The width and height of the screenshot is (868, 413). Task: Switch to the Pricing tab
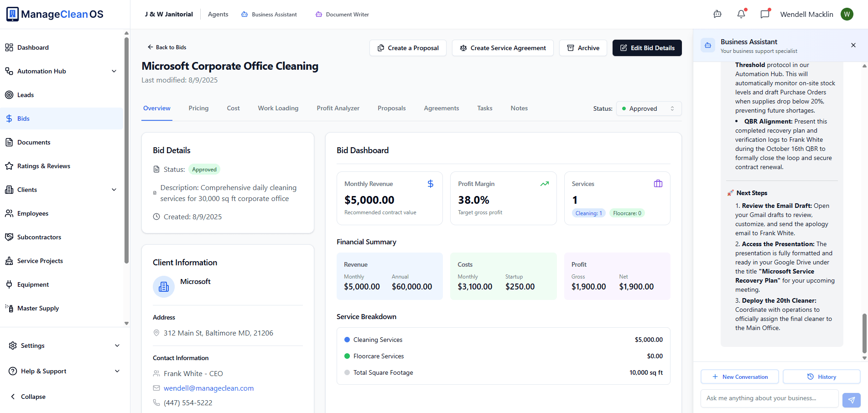tap(198, 108)
